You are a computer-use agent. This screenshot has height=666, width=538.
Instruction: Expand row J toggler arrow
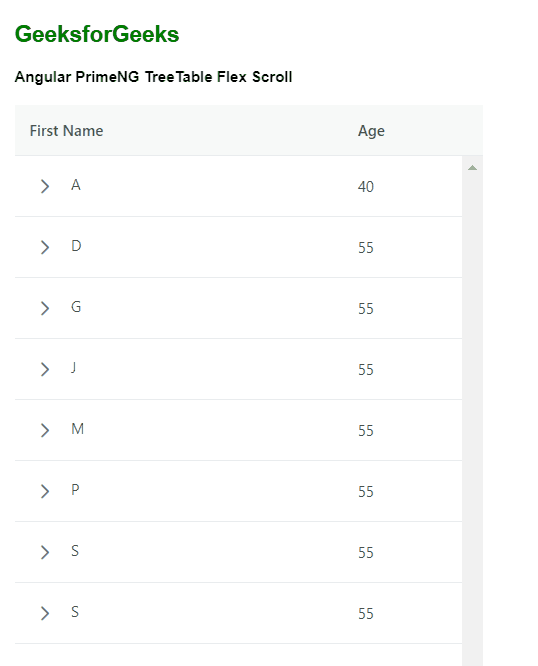[45, 369]
